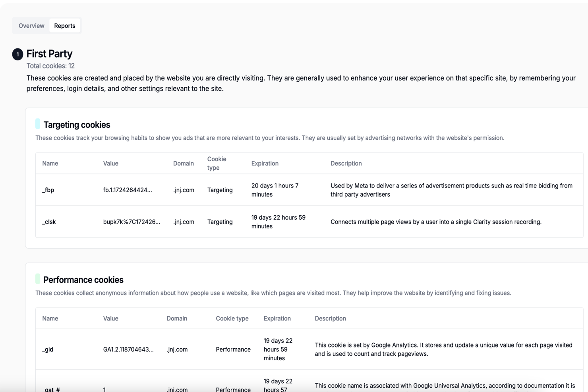This screenshot has width=588, height=392.
Task: Select the Reports tab
Action: tap(65, 26)
